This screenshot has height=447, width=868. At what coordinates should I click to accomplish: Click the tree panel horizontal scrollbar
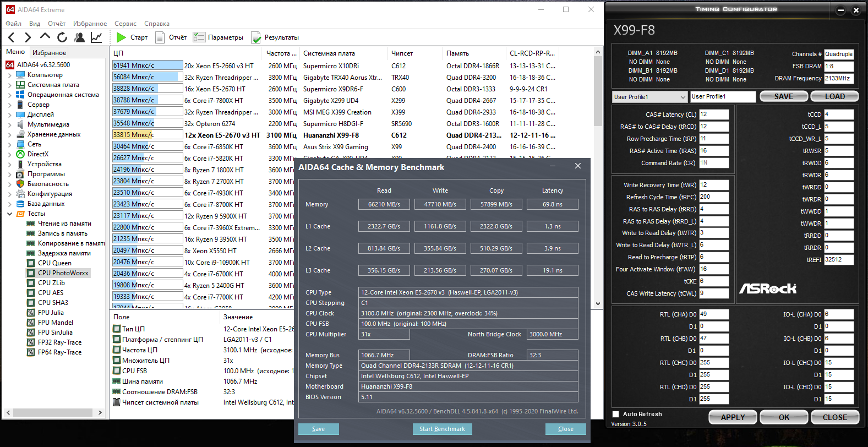53,412
